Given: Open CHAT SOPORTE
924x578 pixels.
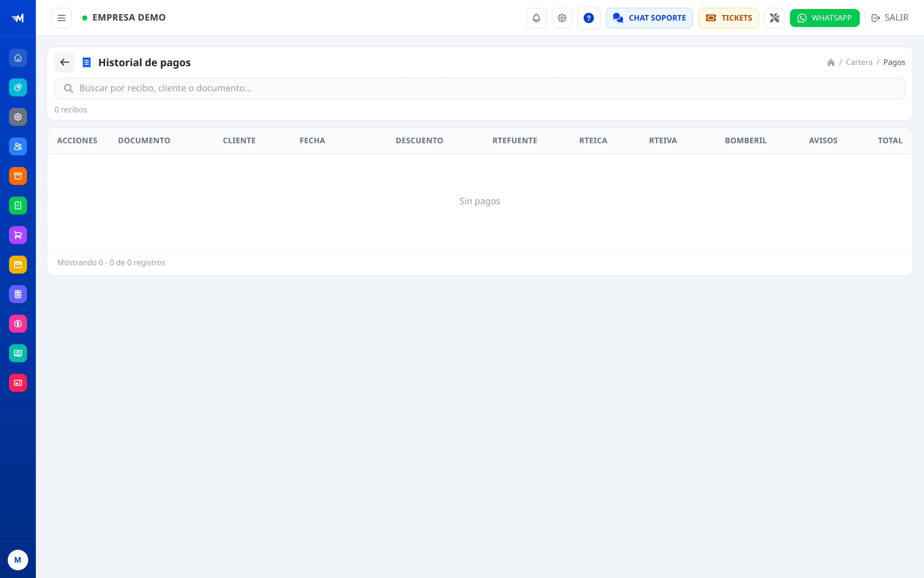Looking at the screenshot, I should 649,18.
